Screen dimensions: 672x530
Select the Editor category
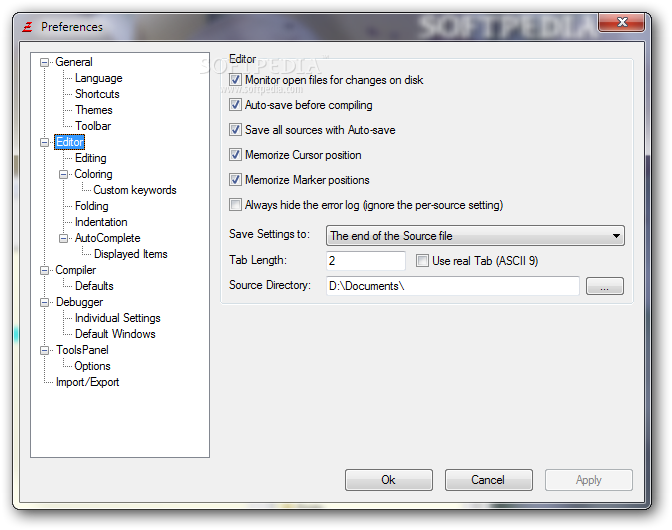69,142
